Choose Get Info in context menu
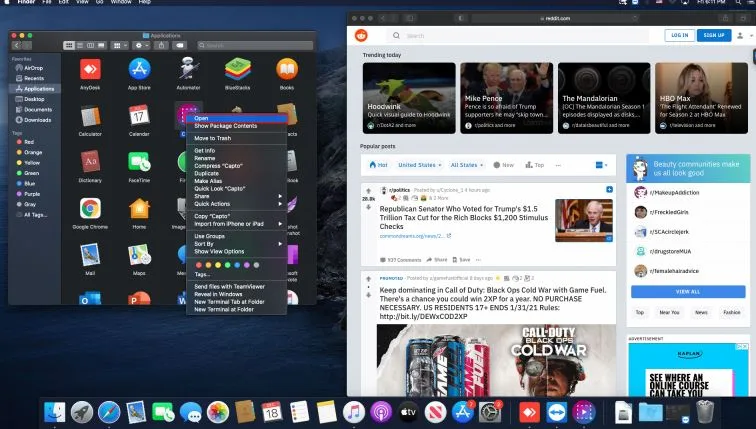Viewport: 756px width, 429px height. [x=237, y=150]
